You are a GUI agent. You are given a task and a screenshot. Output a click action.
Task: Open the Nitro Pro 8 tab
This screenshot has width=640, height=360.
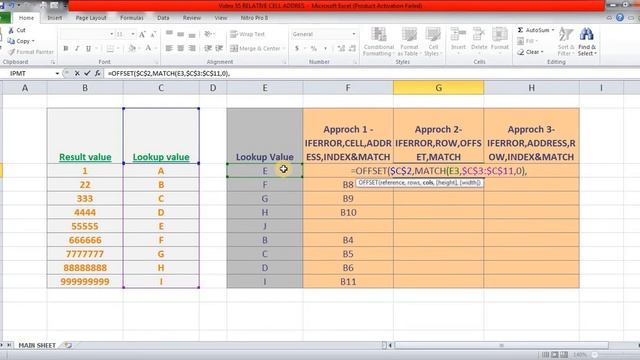pyautogui.click(x=254, y=18)
